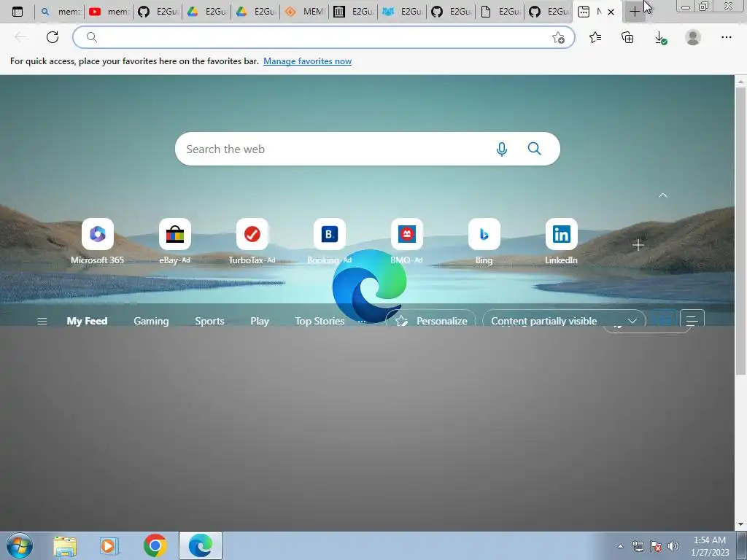Show hidden system tray icons
Image resolution: width=747 pixels, height=560 pixels.
(x=620, y=546)
